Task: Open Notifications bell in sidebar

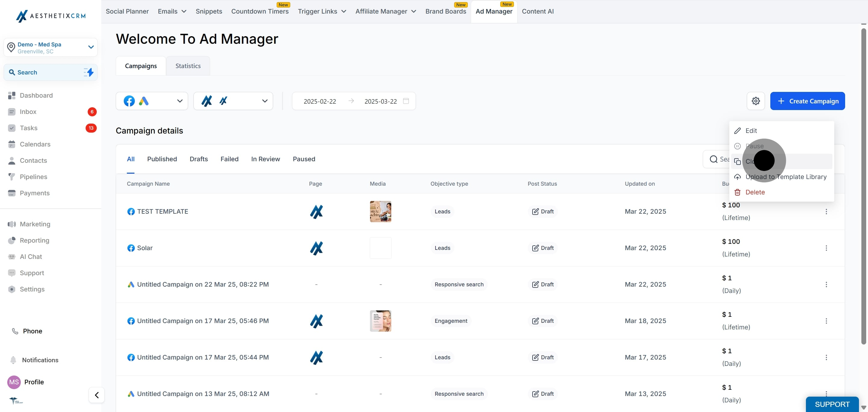Action: (x=14, y=360)
